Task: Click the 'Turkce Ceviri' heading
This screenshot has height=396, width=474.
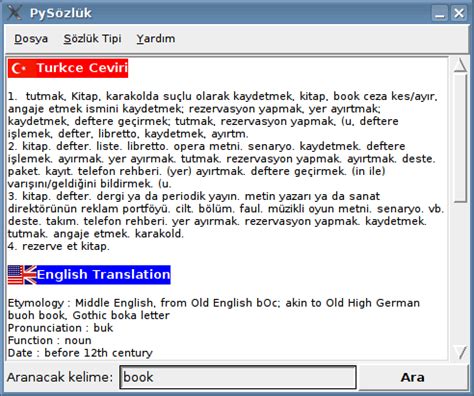Action: (82, 68)
